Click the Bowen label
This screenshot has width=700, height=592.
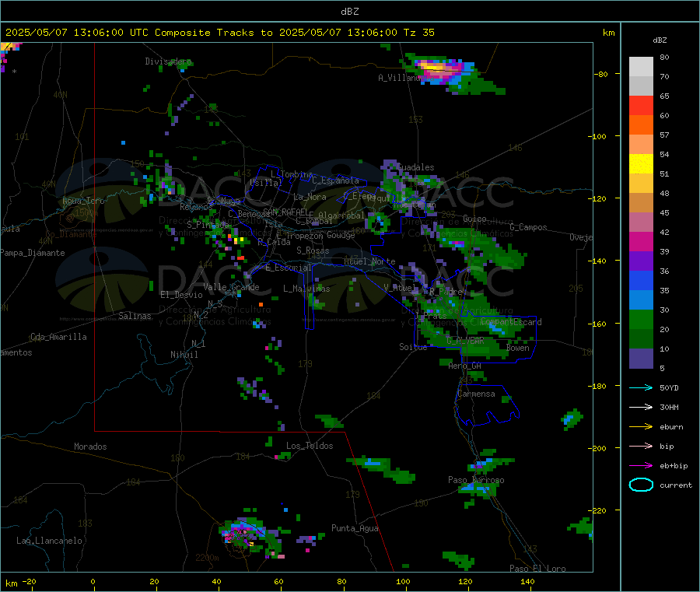pos(518,348)
